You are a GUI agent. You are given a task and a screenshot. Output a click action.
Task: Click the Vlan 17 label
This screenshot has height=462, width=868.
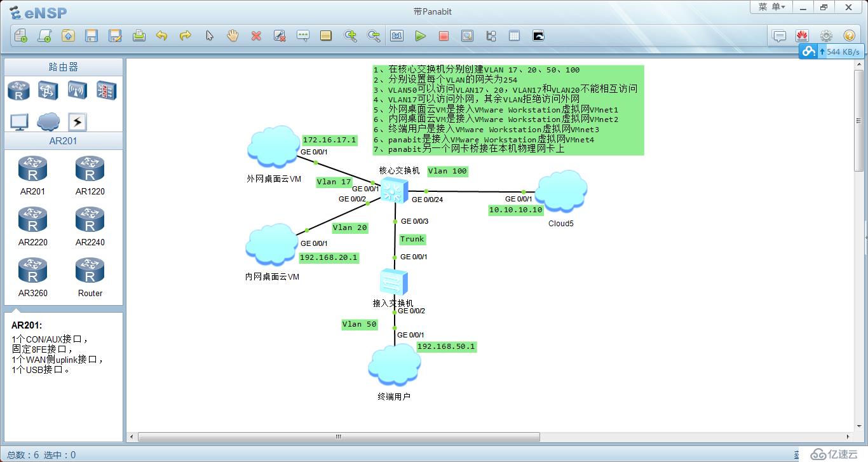334,182
